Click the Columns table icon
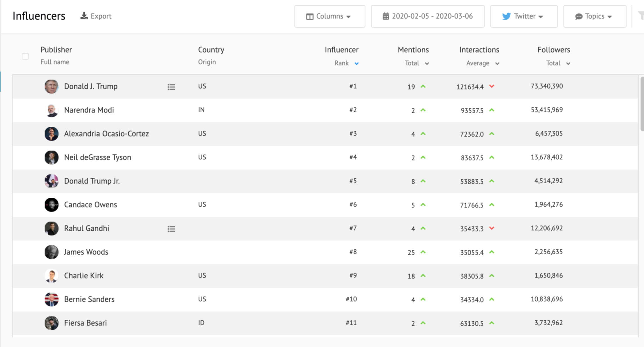Viewport: 644px width, 347px height. (310, 17)
